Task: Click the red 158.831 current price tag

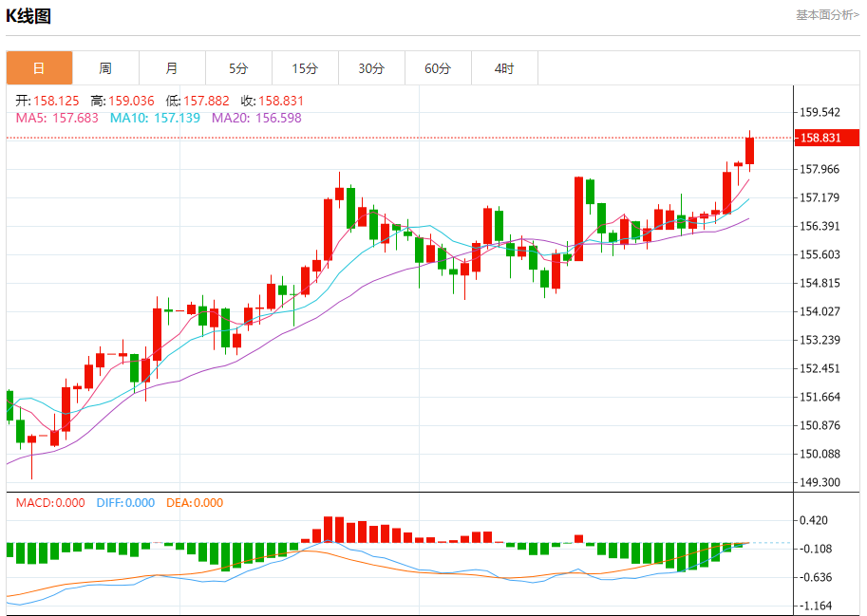Action: tap(822, 139)
